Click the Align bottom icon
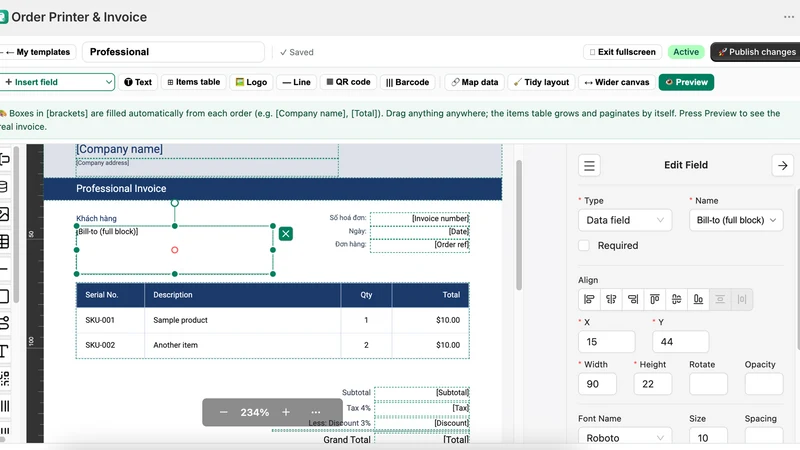800x450 pixels. coord(698,299)
